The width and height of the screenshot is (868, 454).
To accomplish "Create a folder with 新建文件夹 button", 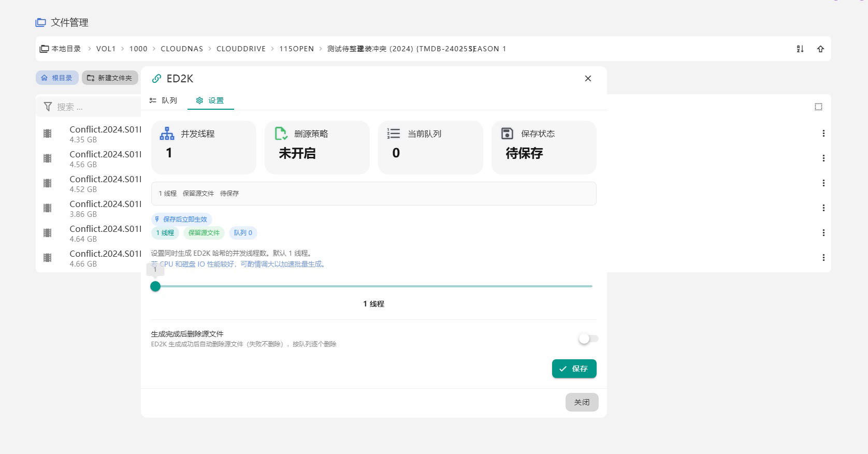I will [x=110, y=78].
